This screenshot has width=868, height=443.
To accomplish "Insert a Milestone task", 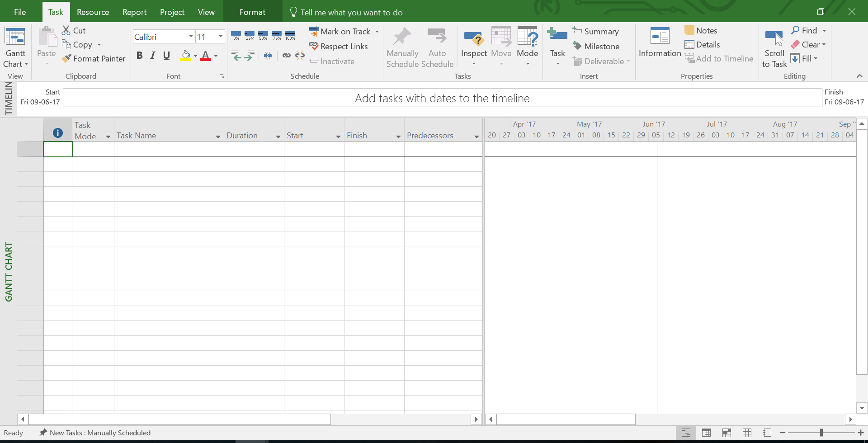I will pyautogui.click(x=596, y=47).
